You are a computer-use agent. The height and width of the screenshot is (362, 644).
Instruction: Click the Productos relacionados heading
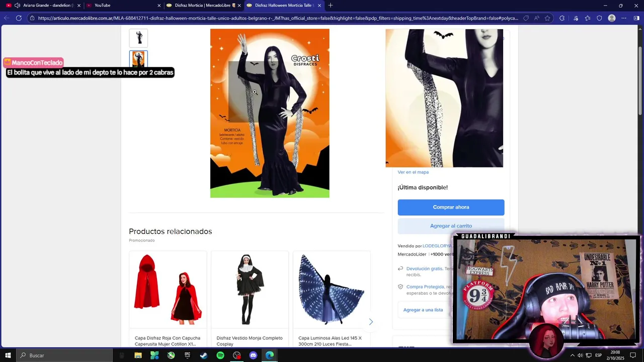pos(170,231)
